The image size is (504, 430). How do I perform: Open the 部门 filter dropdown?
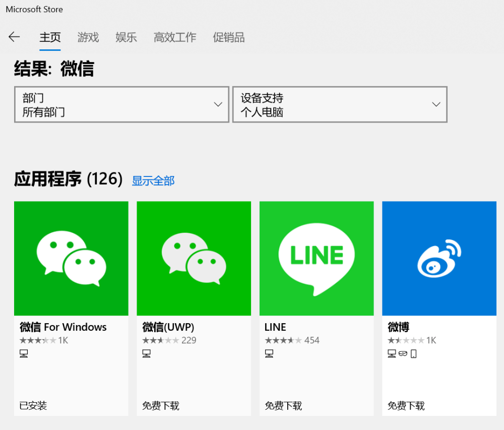(121, 104)
